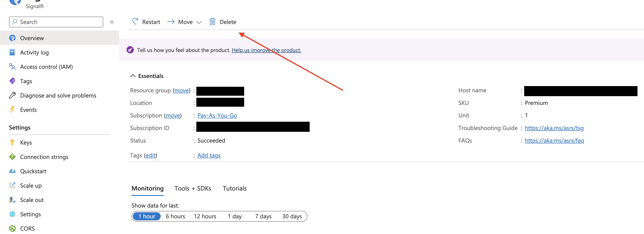Screen dimensions: 644x234
Task: Select the 6 hours time range
Action: (x=175, y=216)
